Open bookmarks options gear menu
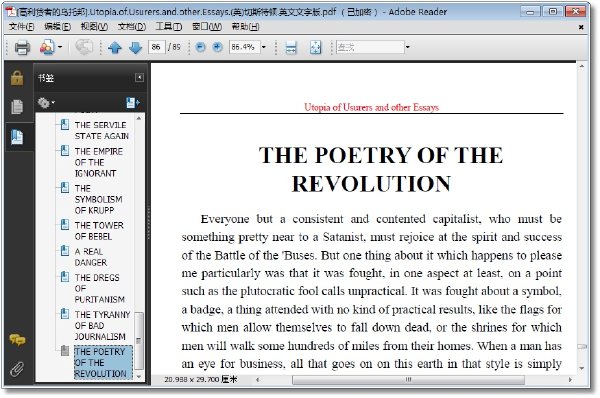The image size is (600, 398). (46, 103)
